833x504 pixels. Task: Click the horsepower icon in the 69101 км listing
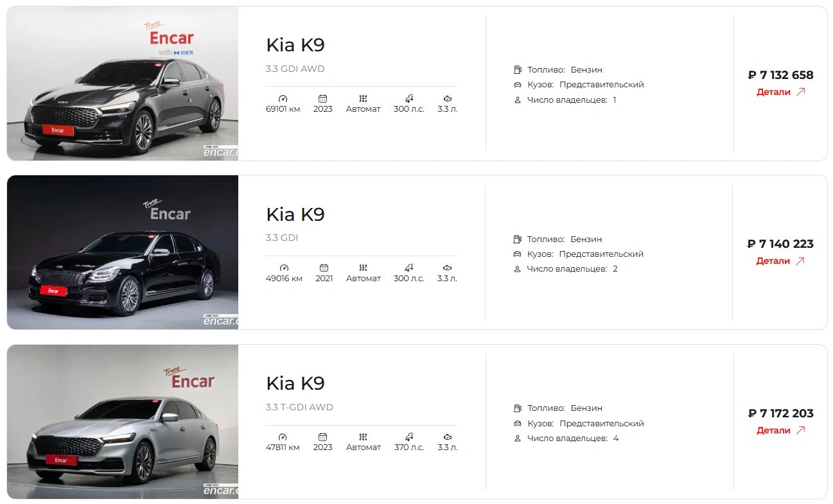pyautogui.click(x=408, y=98)
